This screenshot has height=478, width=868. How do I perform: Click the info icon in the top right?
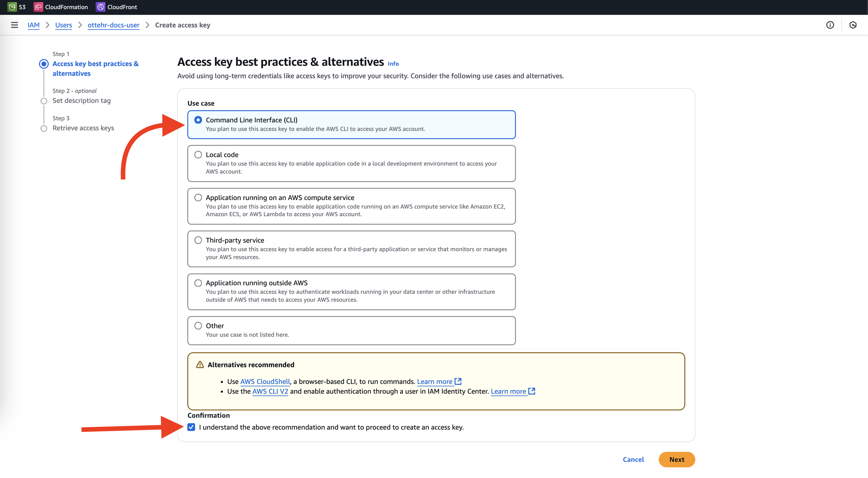(830, 25)
